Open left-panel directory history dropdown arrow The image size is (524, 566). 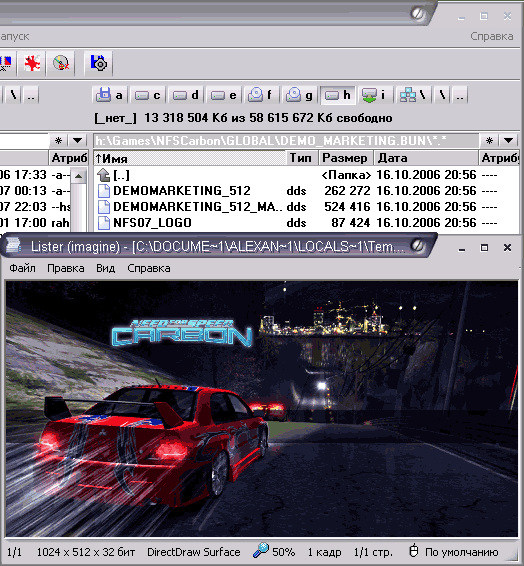tap(78, 140)
